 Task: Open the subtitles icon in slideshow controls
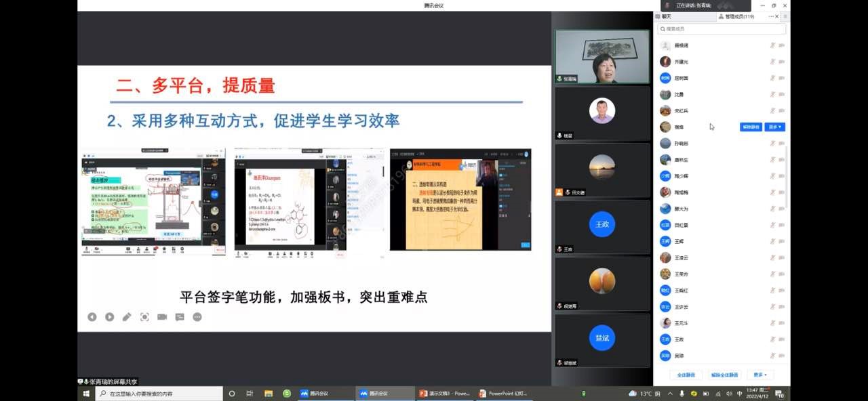coord(180,317)
